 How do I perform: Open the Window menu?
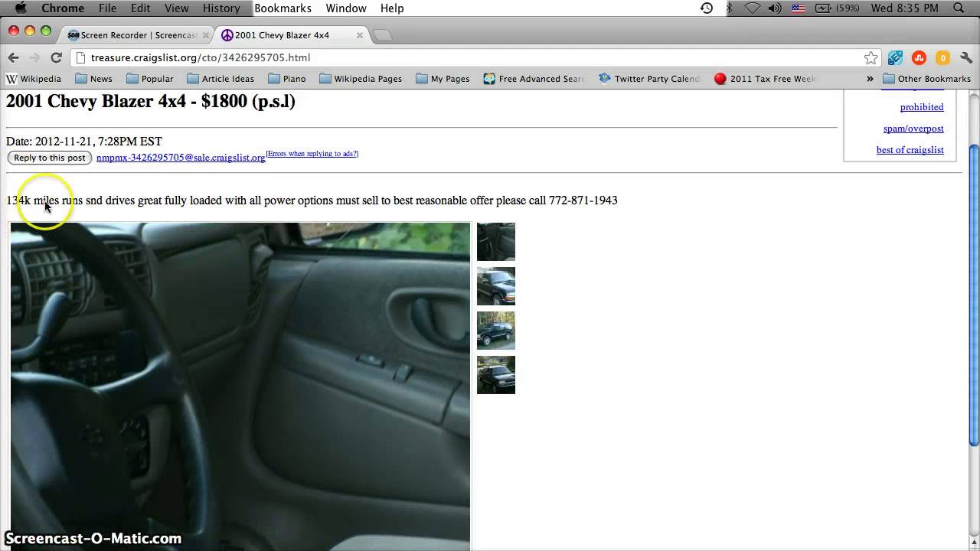(x=345, y=8)
